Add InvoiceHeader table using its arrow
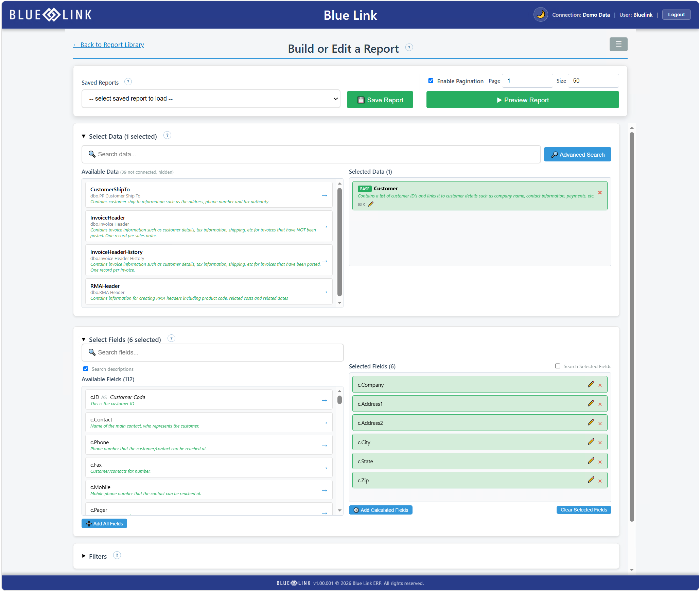700x591 pixels. 324,226
